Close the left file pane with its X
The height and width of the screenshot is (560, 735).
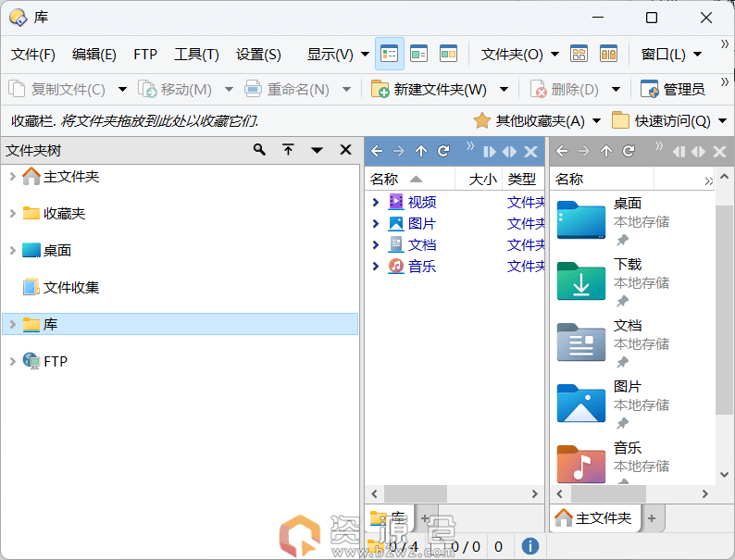[x=530, y=152]
